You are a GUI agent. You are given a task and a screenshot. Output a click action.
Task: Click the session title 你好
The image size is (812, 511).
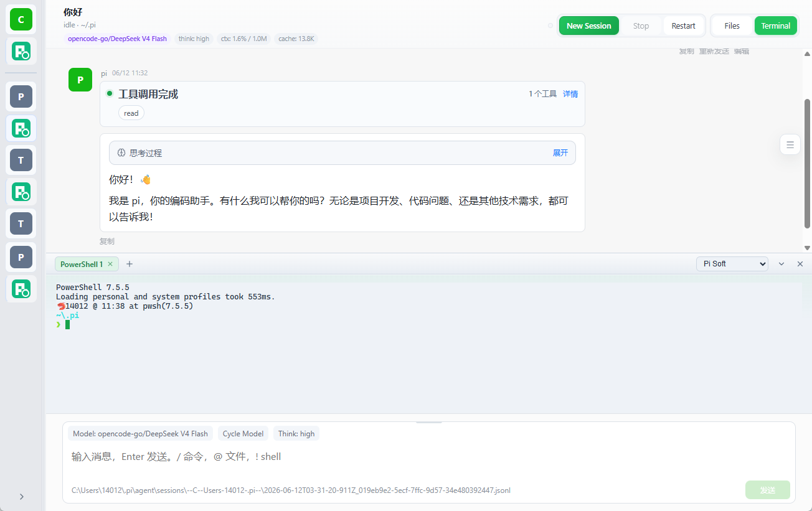[73, 12]
